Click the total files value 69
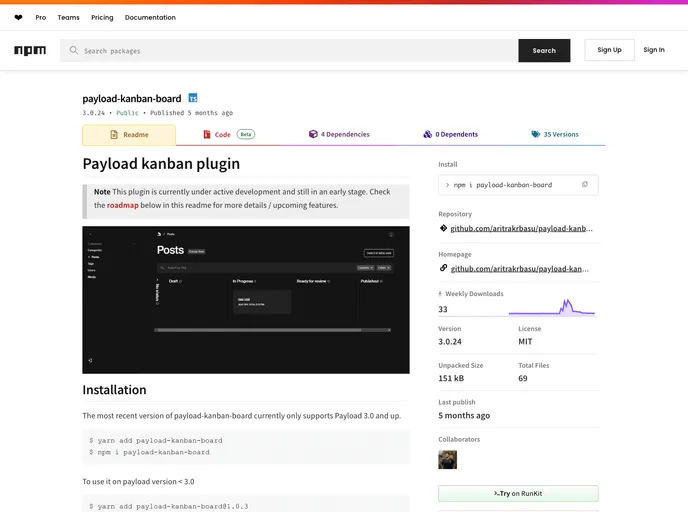Image resolution: width=688 pixels, height=512 pixels. 523,378
